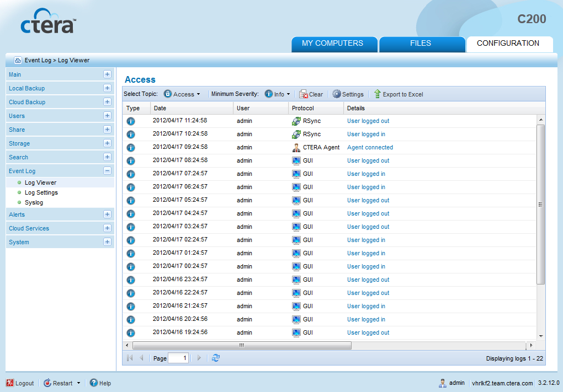Image resolution: width=563 pixels, height=392 pixels.
Task: Select Syslog in sidebar
Action: 34,203
